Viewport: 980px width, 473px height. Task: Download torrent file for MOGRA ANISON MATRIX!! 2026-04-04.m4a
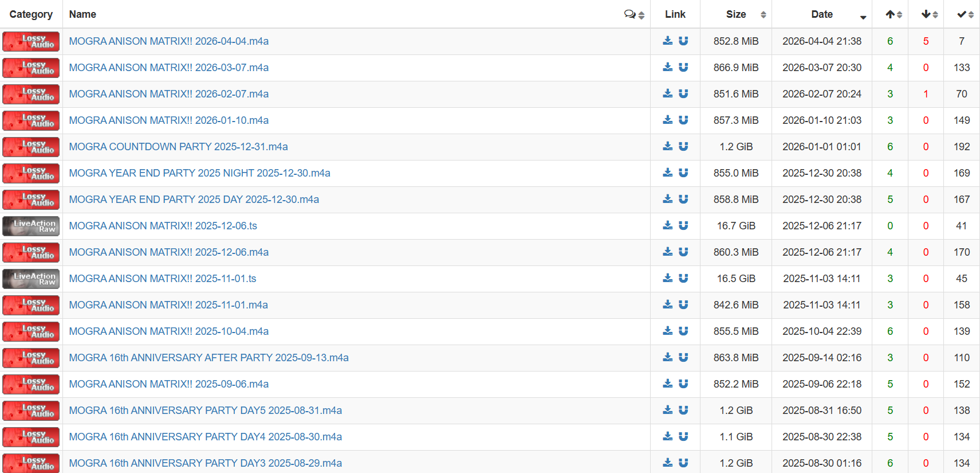point(667,41)
